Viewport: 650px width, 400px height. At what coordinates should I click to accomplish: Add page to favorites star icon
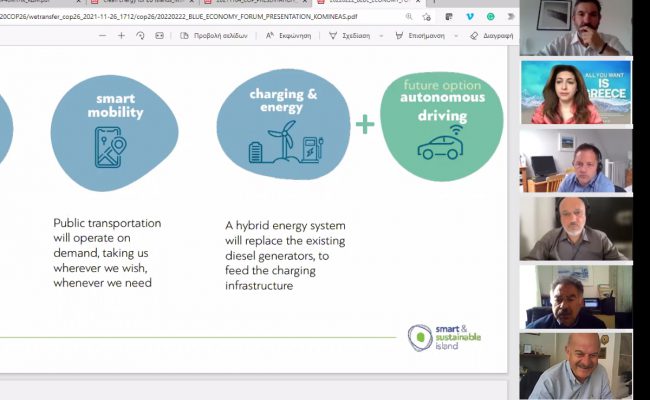(427, 17)
